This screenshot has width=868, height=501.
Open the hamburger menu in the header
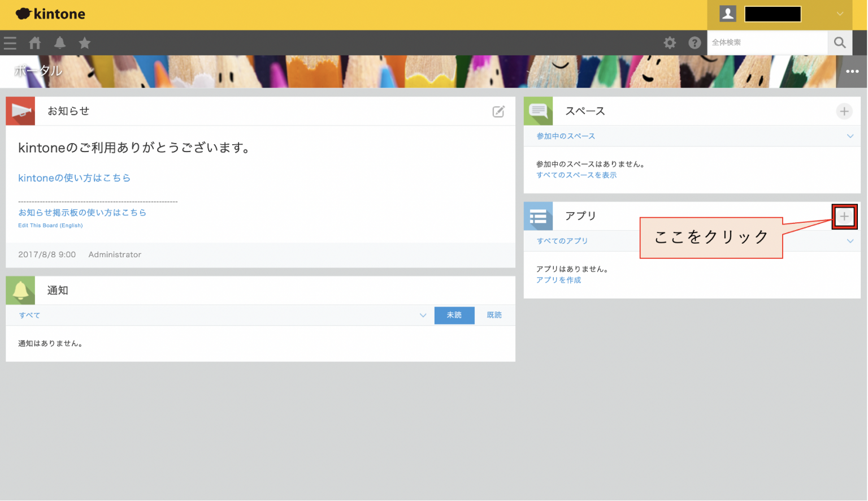[10, 43]
